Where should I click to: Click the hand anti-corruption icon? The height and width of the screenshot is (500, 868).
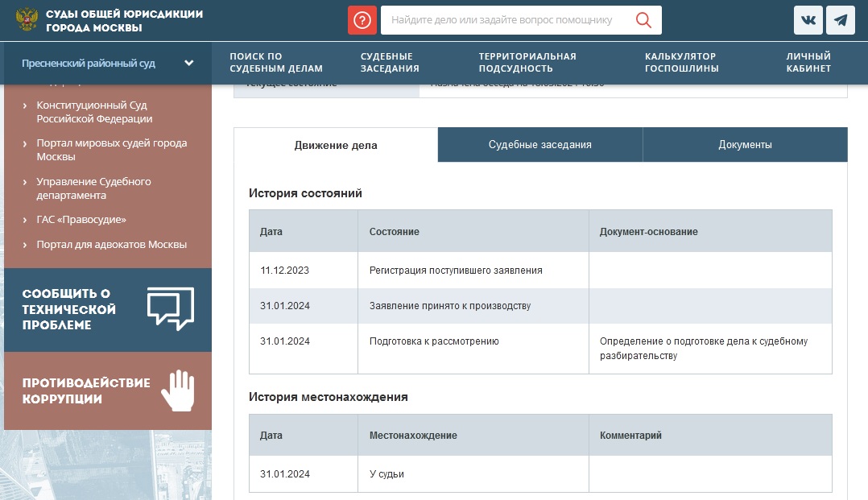177,390
